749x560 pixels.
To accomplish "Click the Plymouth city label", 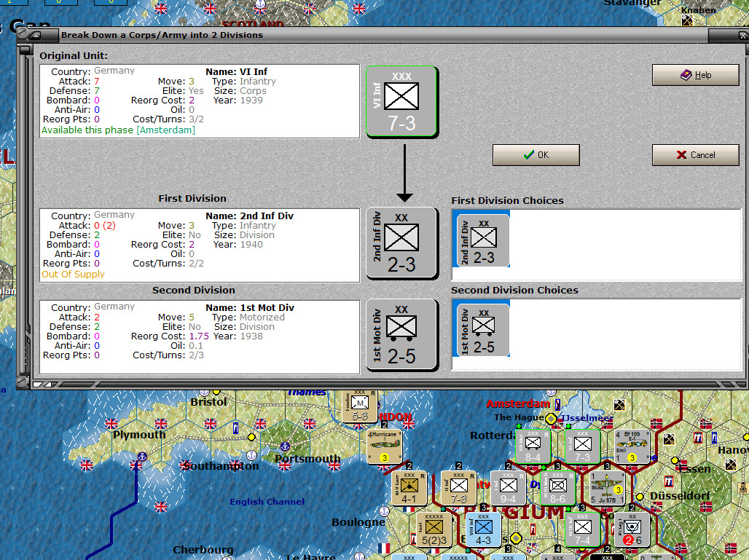I will [x=139, y=435].
